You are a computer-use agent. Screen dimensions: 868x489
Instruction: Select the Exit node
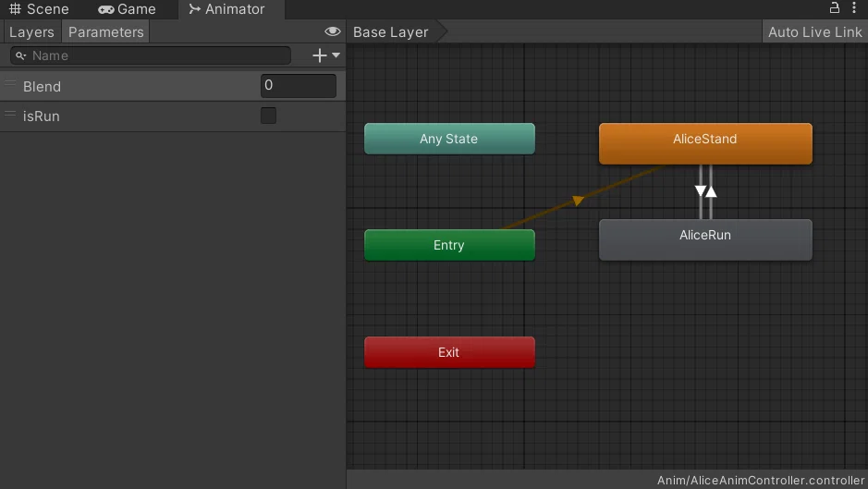(x=449, y=352)
